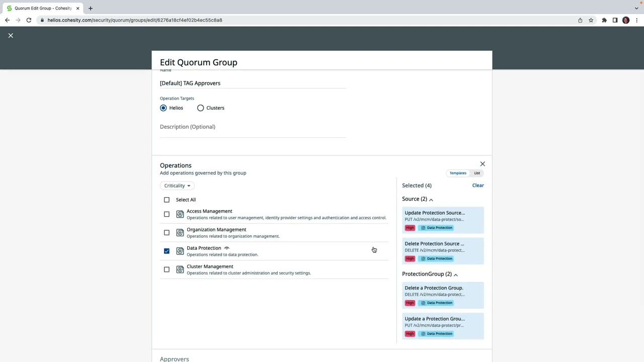Click the browser address bar URL
This screenshot has width=644, height=362.
tap(135, 20)
